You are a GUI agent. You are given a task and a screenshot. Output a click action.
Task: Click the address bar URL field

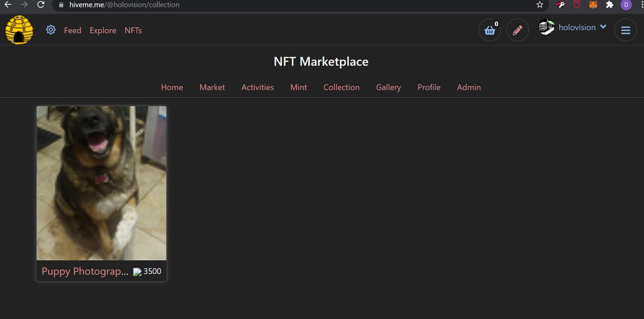tap(300, 5)
